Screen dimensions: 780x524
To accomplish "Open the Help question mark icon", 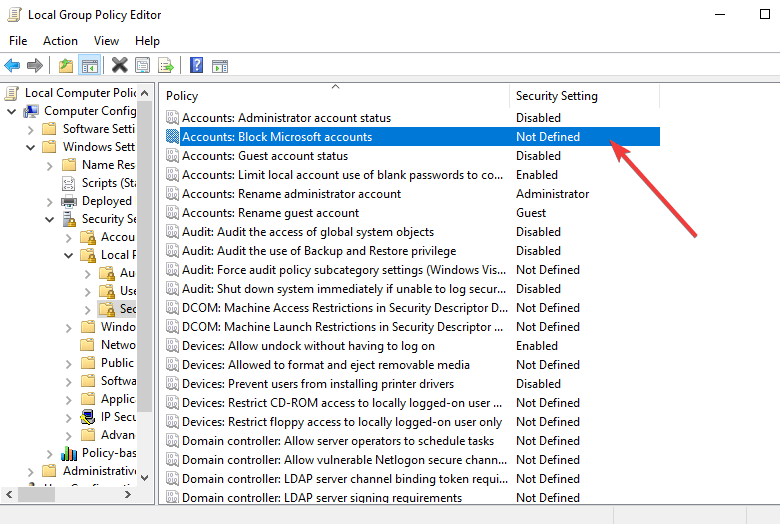I will point(196,65).
